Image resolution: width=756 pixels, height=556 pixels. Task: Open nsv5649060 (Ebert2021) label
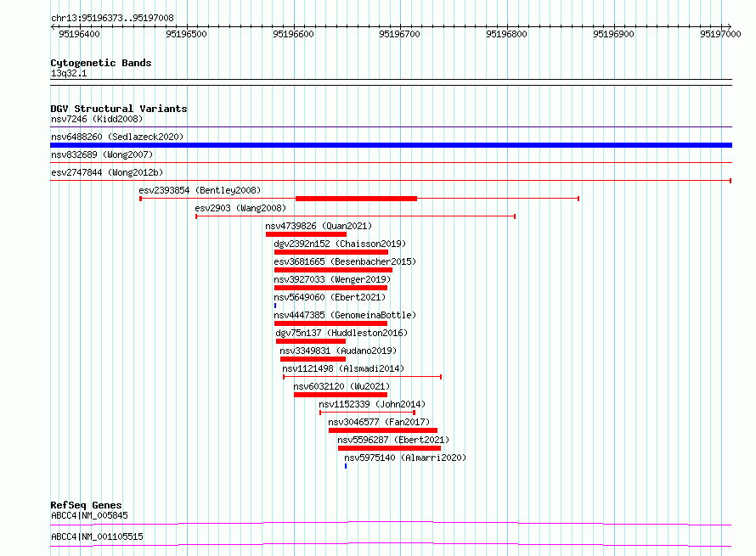(x=330, y=297)
